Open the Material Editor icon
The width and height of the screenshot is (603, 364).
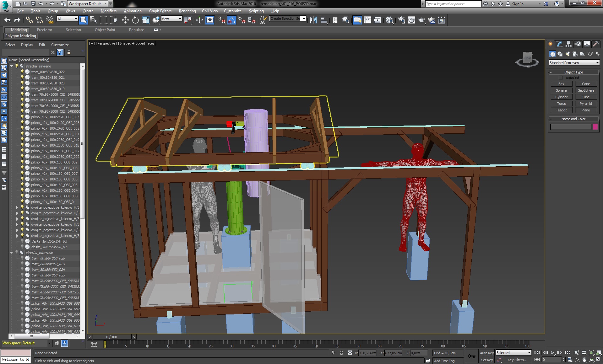point(389,20)
